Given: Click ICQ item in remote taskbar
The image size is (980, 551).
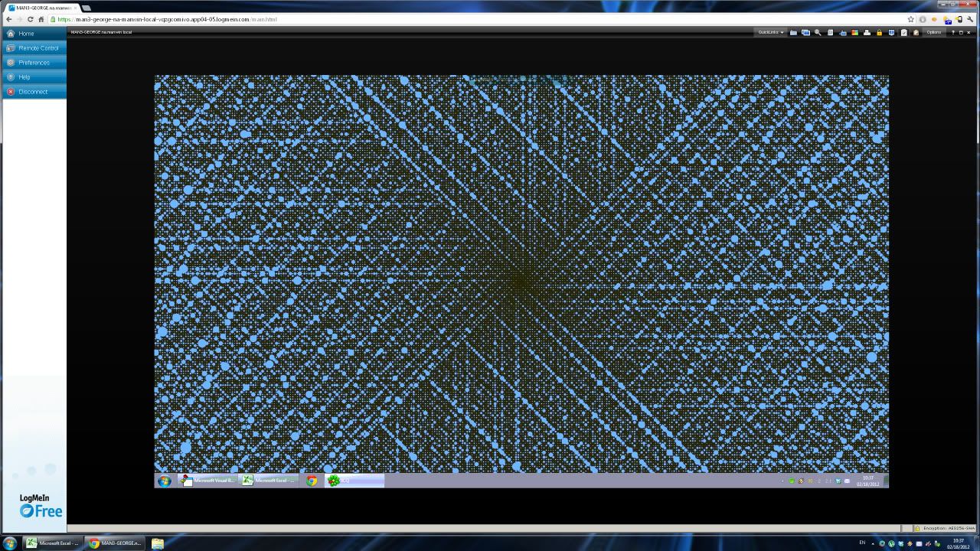Looking at the screenshot, I should point(354,481).
